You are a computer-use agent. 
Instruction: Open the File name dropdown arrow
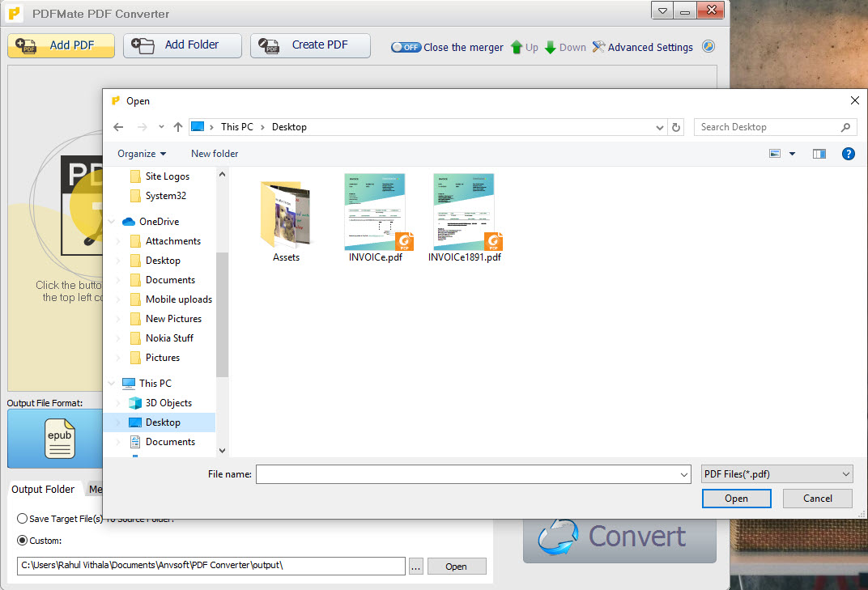click(684, 474)
